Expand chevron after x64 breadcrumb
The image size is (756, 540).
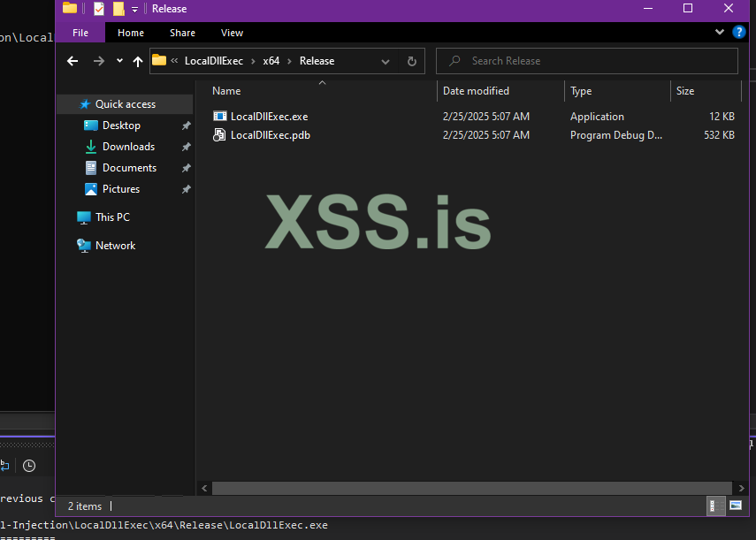[x=289, y=61]
